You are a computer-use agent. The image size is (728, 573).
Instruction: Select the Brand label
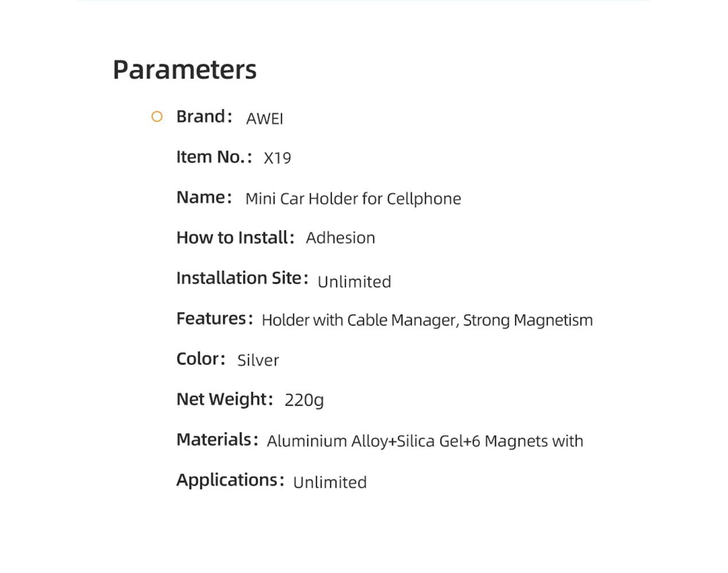204,116
